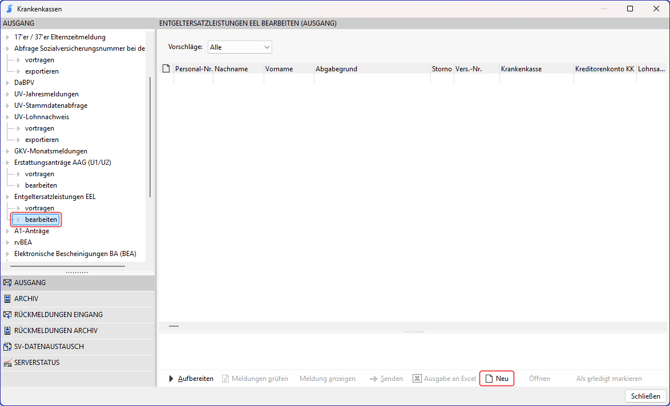Sort by the Nachname column header
This screenshot has height=406, width=670.
[232, 69]
